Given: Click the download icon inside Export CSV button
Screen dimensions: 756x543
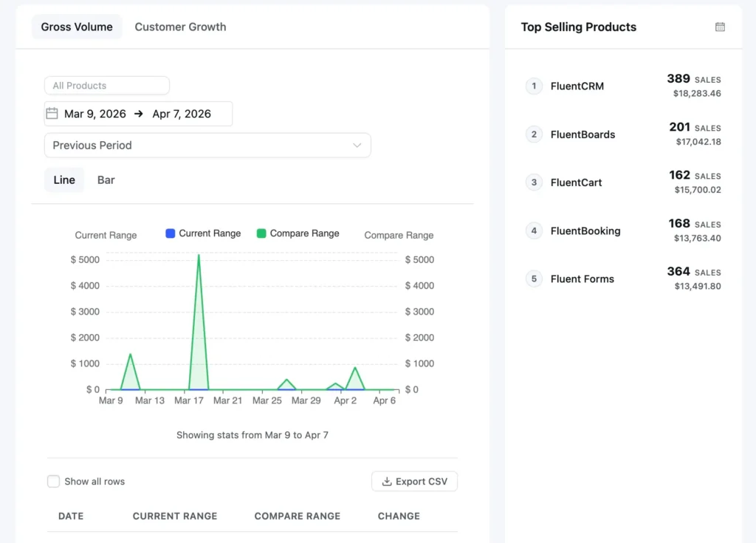Looking at the screenshot, I should pos(386,481).
